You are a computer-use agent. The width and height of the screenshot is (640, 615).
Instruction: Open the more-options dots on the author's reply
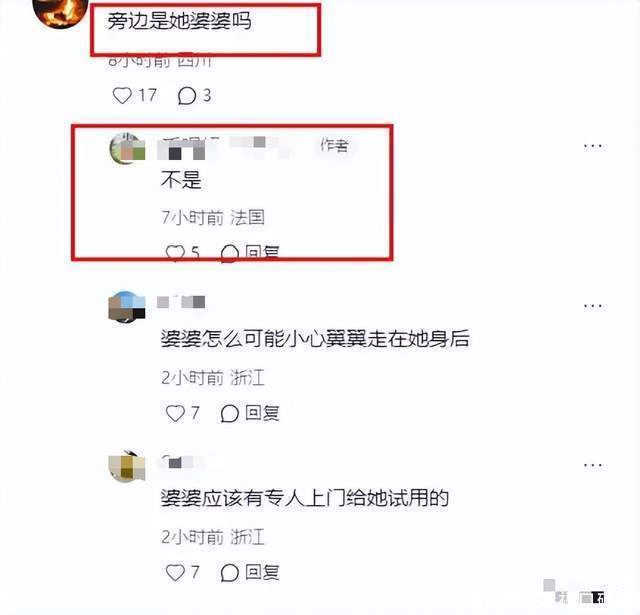click(x=593, y=146)
